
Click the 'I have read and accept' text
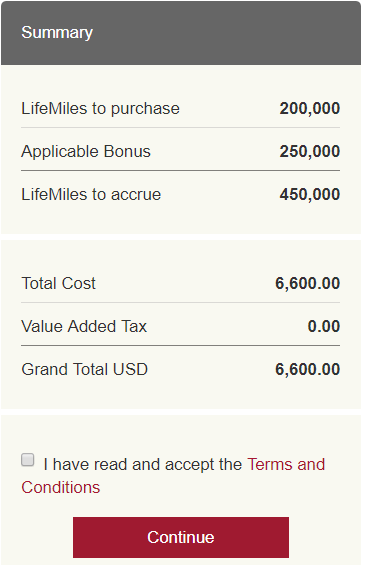click(142, 464)
